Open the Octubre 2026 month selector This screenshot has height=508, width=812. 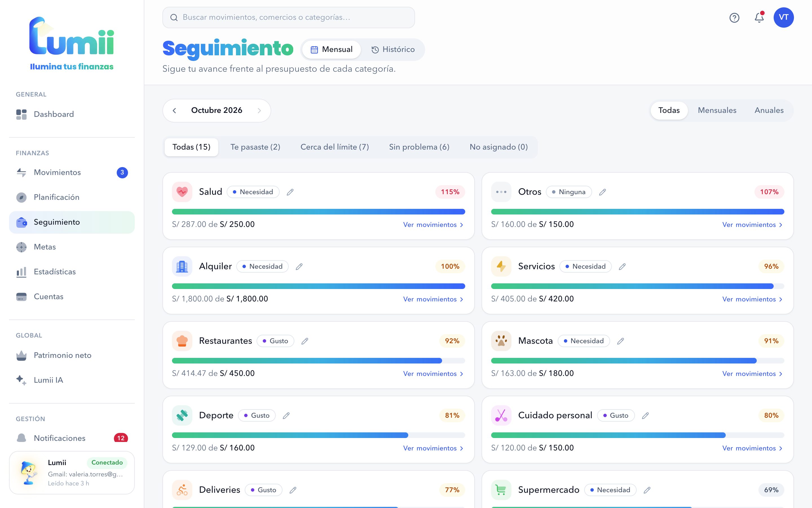tap(217, 110)
